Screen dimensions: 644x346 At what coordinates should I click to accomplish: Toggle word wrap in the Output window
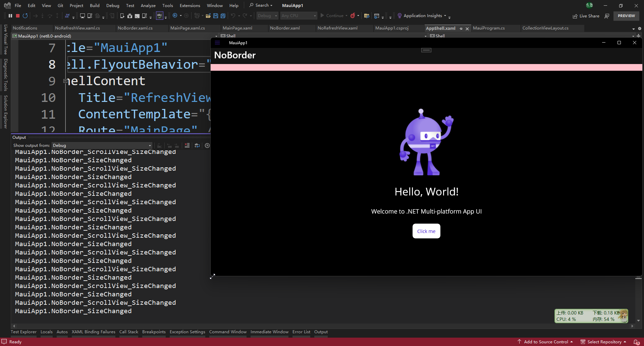coord(197,146)
